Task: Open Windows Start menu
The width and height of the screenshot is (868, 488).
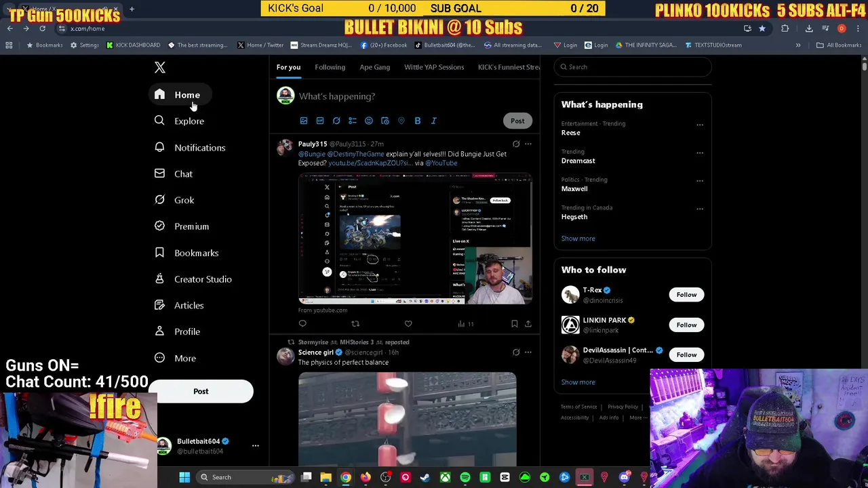Action: click(184, 477)
